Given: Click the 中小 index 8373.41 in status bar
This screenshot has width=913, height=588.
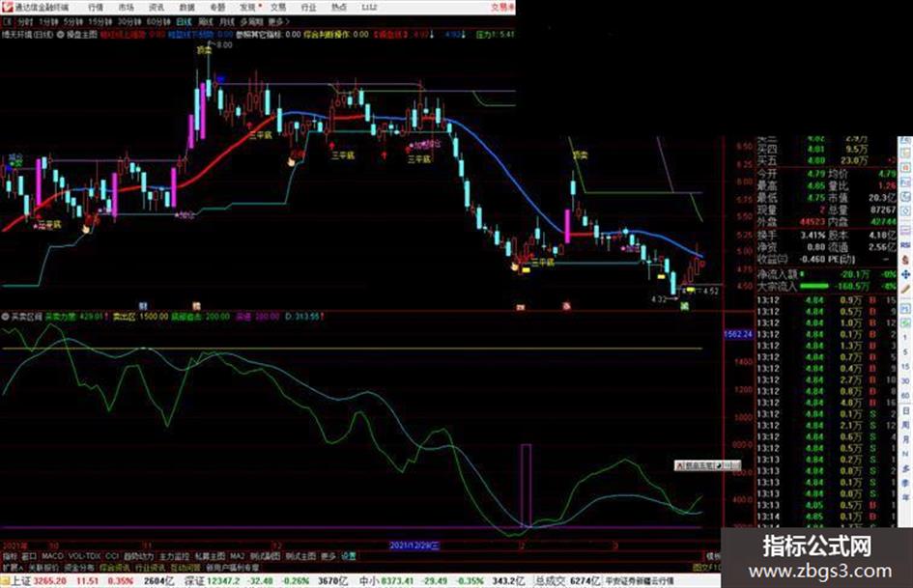Looking at the screenshot, I should 386,581.
